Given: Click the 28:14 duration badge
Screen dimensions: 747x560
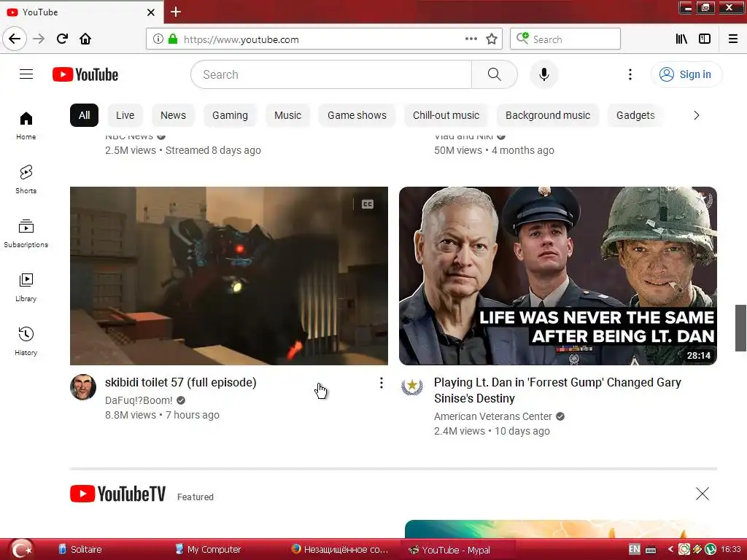Looking at the screenshot, I should click(x=698, y=355).
